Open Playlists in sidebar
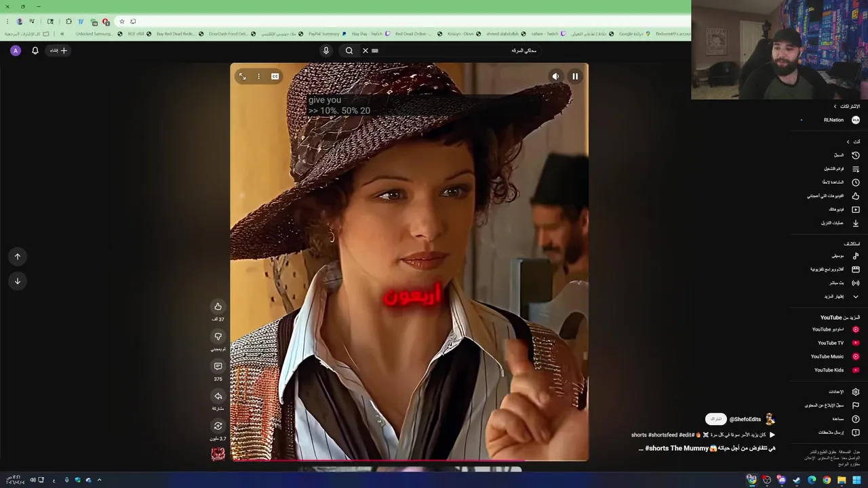Image resolution: width=868 pixels, height=488 pixels. coord(829,169)
